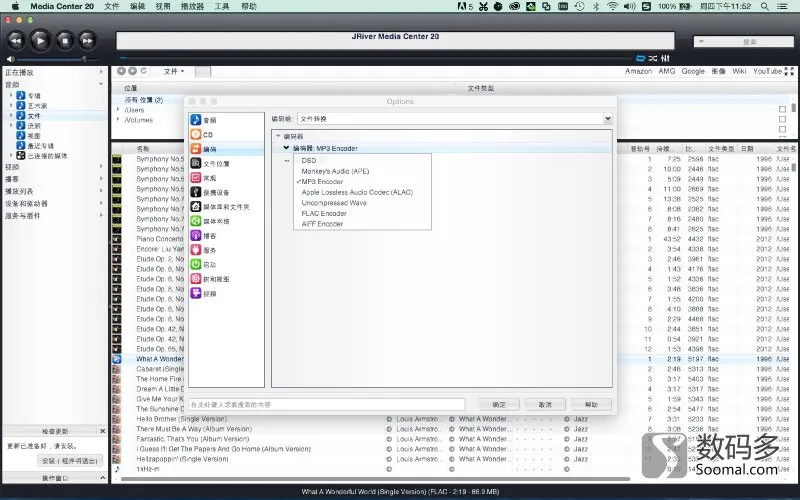Viewport: 800px width, 500px height.
Task: Expand the 设备和驱动器 section in sidebar
Action: [101, 203]
